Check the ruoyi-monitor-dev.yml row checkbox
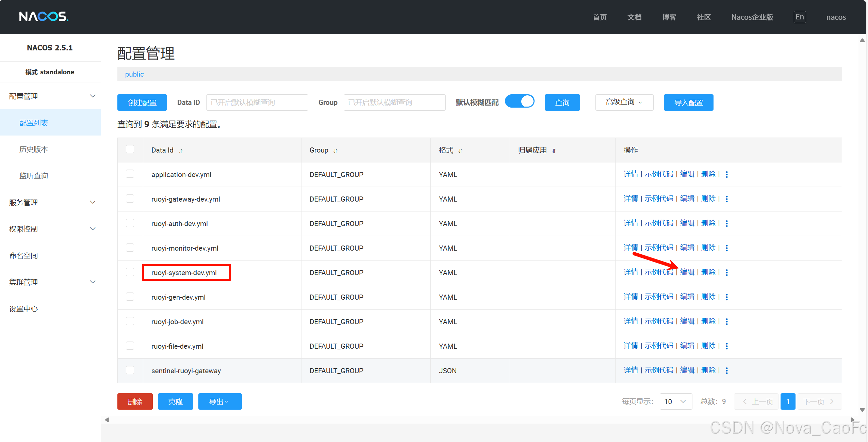This screenshot has width=868, height=442. (x=130, y=247)
